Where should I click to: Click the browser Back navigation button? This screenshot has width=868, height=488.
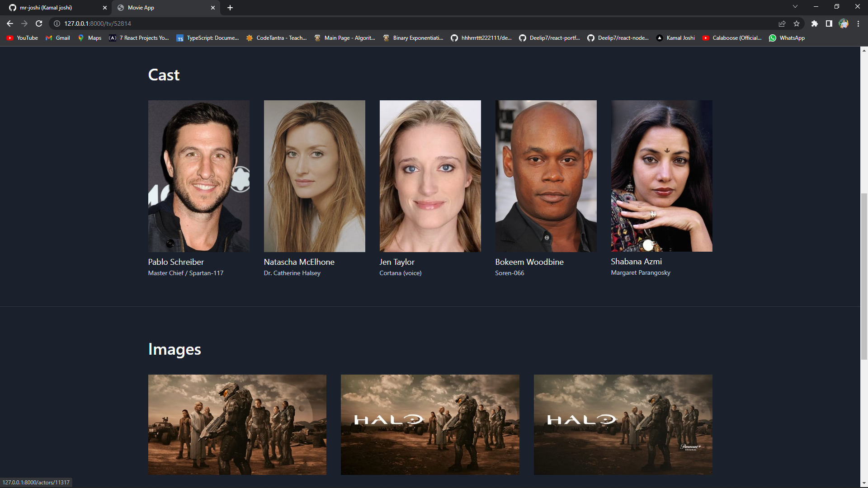pyautogui.click(x=9, y=23)
